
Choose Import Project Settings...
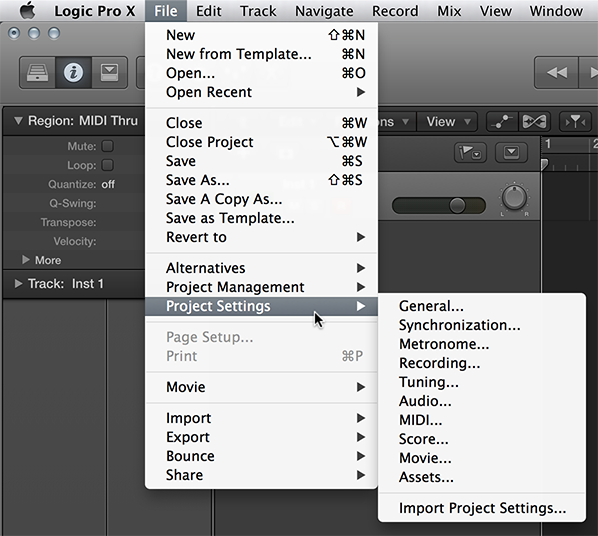click(x=482, y=508)
